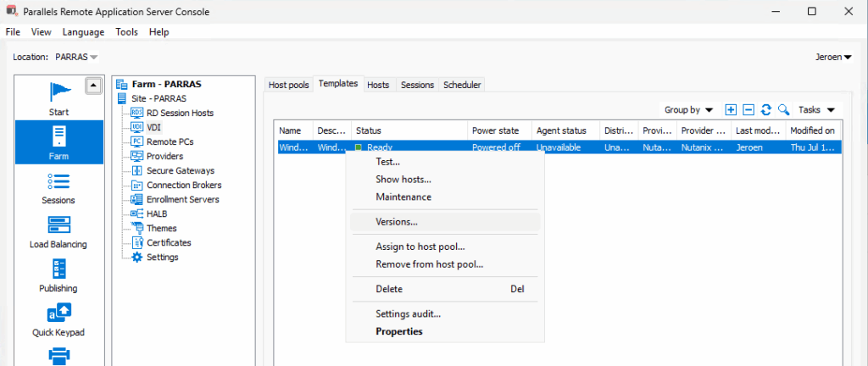Click the search magnifier icon

[783, 110]
